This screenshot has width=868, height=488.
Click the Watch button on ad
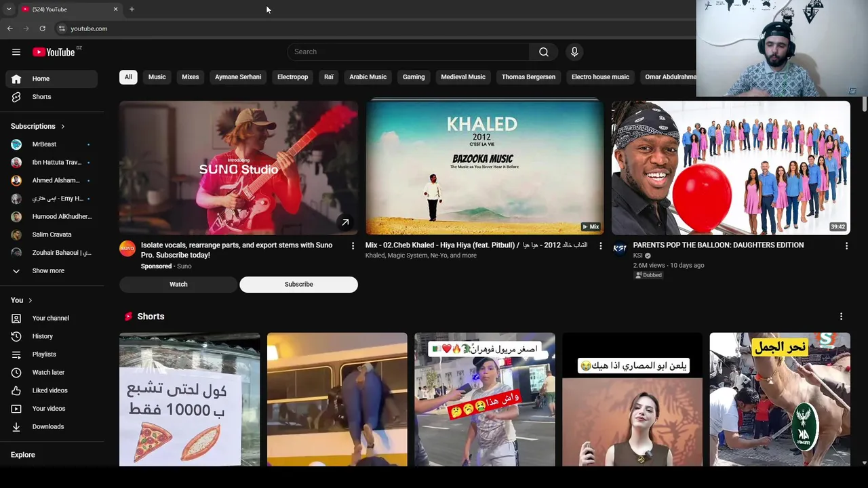click(178, 285)
